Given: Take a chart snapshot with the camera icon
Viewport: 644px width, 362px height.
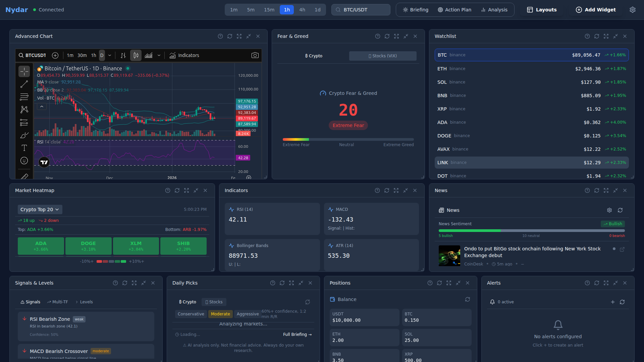Looking at the screenshot, I should pos(255,55).
